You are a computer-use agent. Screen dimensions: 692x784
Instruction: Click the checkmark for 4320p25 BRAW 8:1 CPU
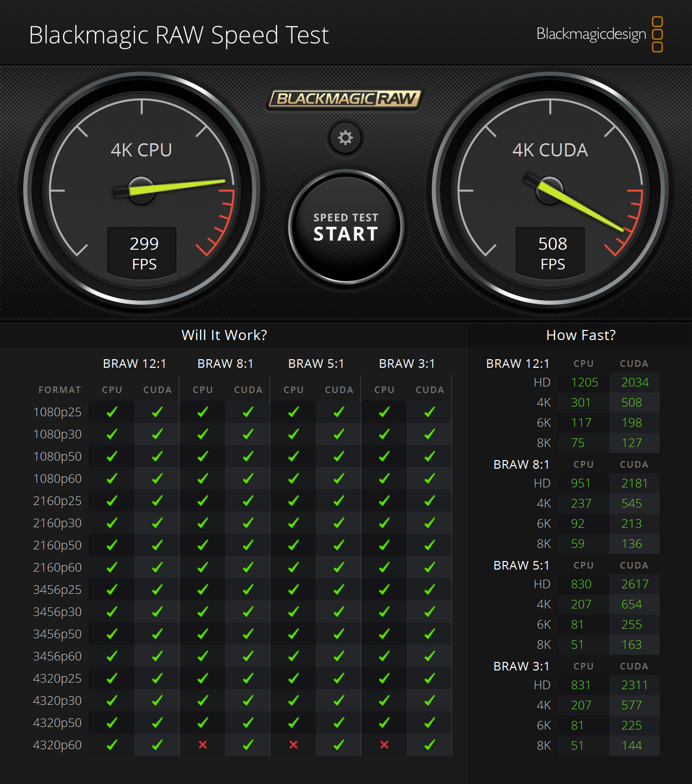[x=203, y=678]
